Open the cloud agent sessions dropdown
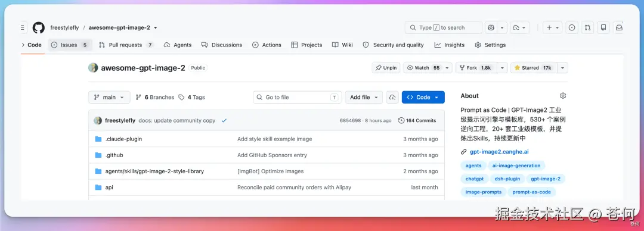Image resolution: width=644 pixels, height=231 pixels. click(520, 27)
